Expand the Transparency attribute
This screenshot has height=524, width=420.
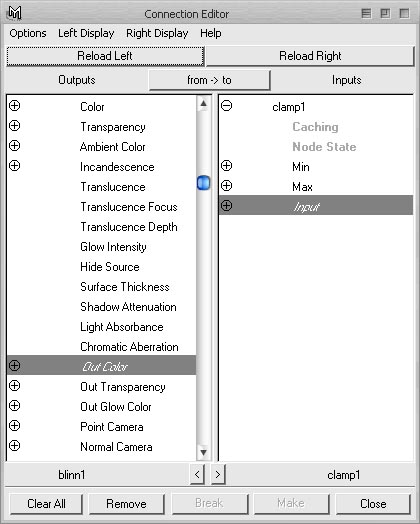pyautogui.click(x=14, y=126)
